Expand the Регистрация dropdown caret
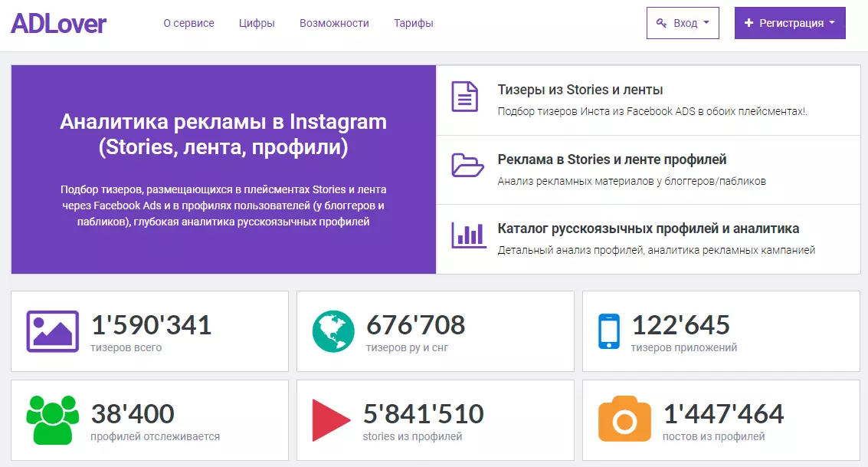 pos(832,23)
